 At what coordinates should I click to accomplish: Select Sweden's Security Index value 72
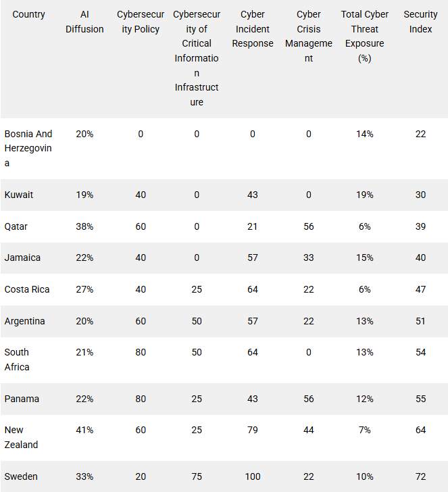(420, 476)
